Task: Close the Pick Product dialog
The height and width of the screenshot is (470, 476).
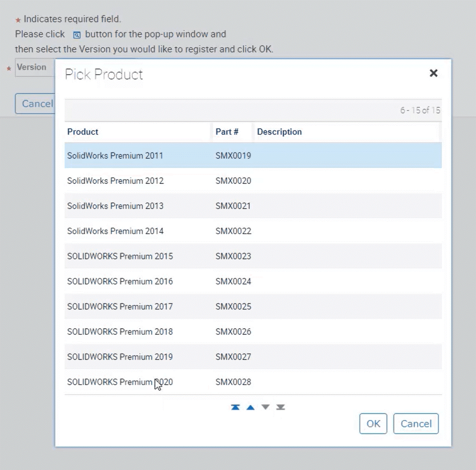Action: (x=433, y=73)
